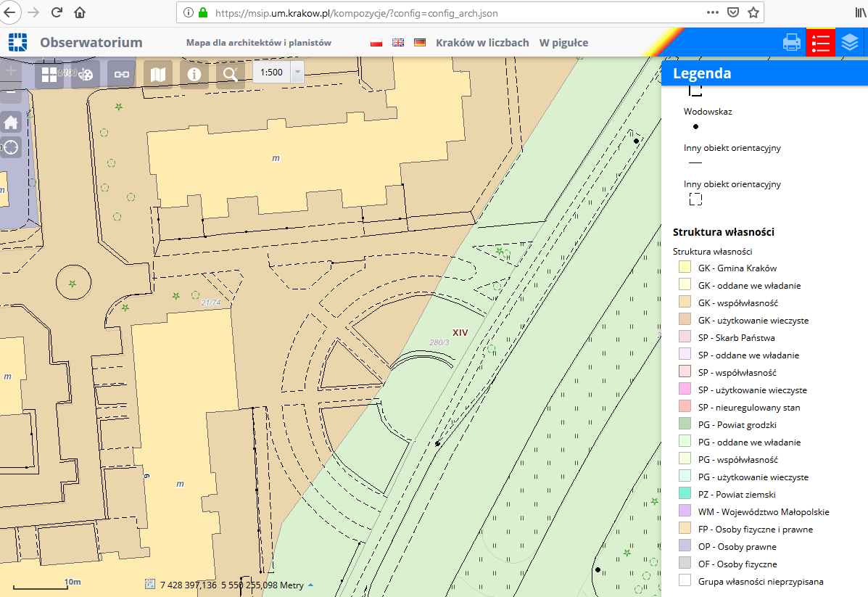The height and width of the screenshot is (597, 868).
Task: Activate the info identify tool
Action: [194, 74]
